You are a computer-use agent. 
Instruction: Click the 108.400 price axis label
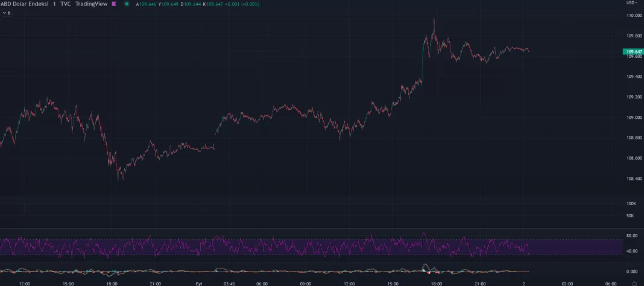pos(633,179)
